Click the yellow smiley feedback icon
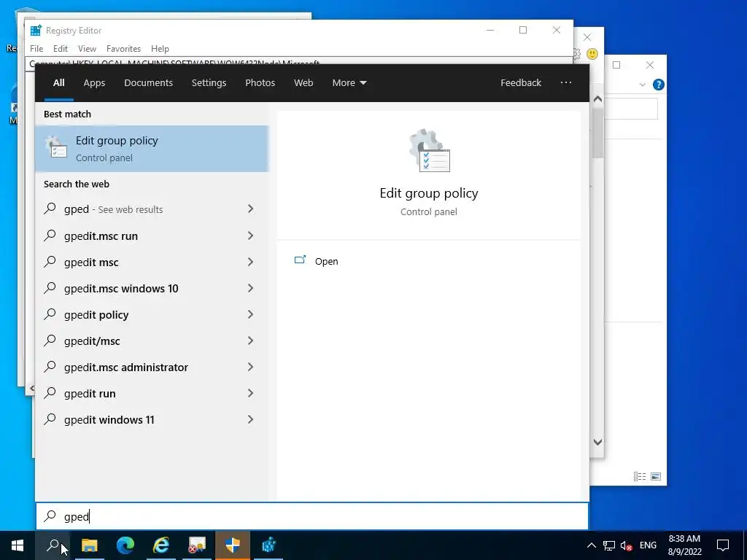This screenshot has width=747, height=560. [x=592, y=54]
